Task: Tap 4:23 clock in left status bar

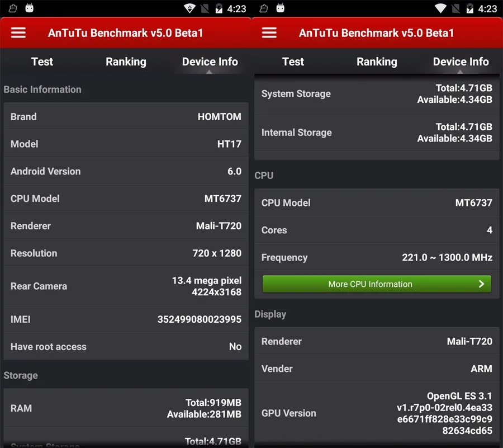Action: pos(236,8)
